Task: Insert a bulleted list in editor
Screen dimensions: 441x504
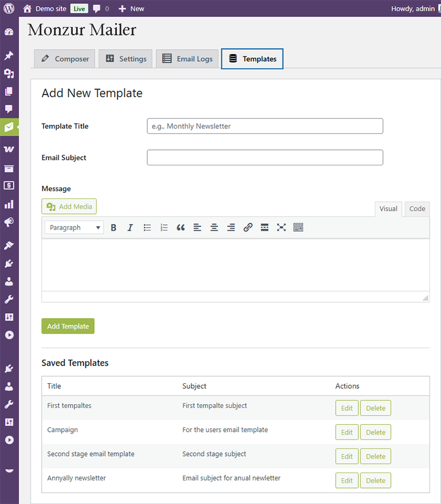Action: pyautogui.click(x=147, y=228)
